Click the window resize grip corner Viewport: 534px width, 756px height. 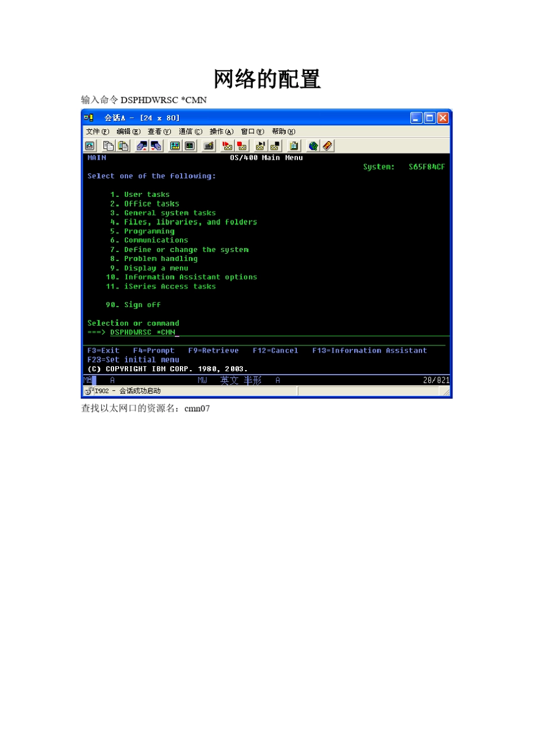coord(446,391)
